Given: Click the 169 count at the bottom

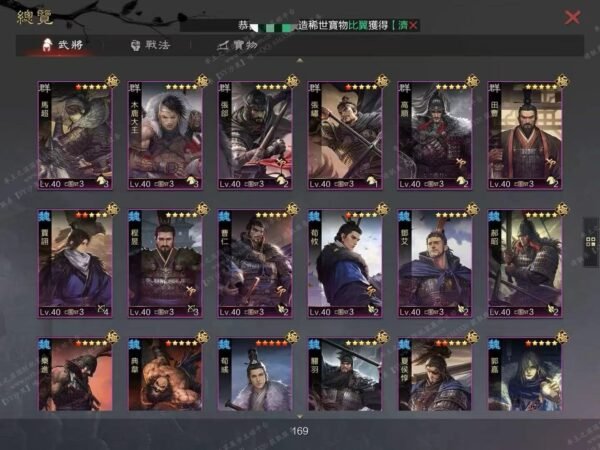Looking at the screenshot, I should (x=300, y=431).
